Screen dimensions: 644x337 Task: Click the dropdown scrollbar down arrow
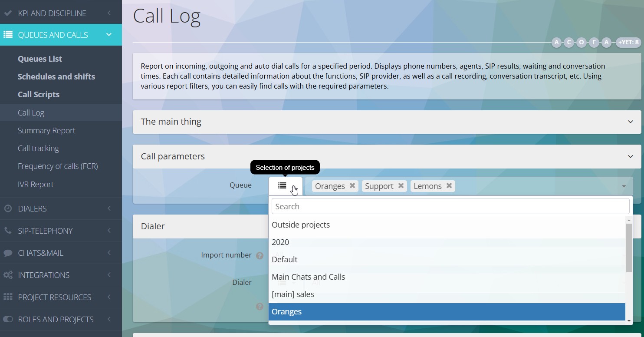click(x=629, y=321)
